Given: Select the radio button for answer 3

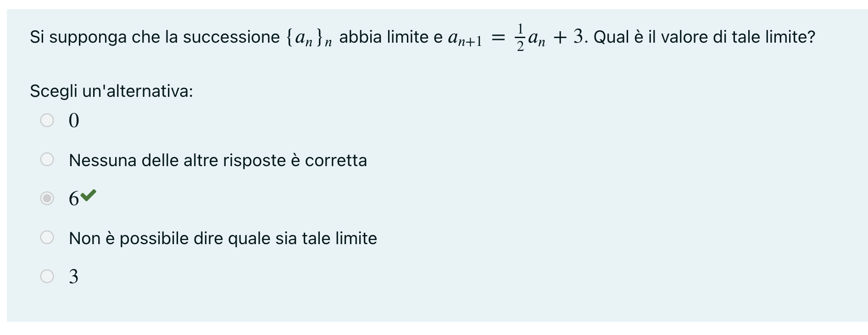Looking at the screenshot, I should [47, 276].
